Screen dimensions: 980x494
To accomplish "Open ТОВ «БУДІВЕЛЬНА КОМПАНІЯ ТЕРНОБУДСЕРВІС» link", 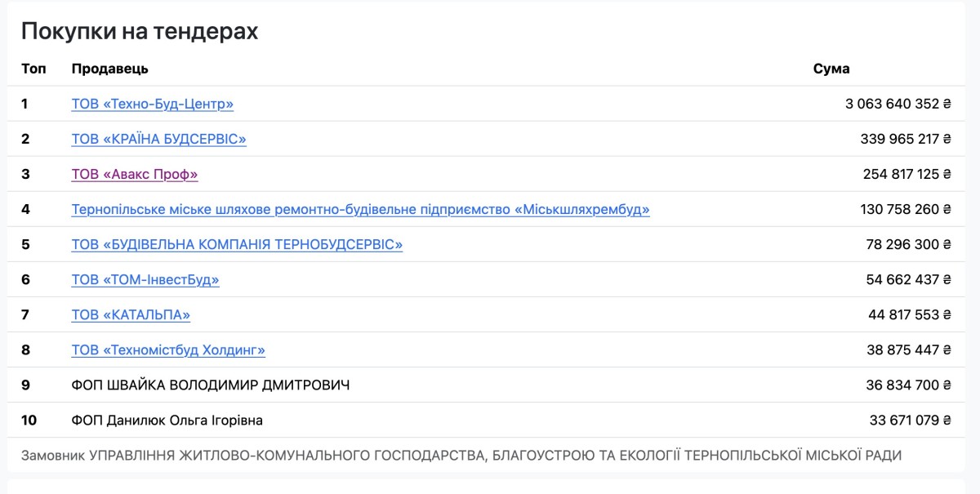I will coord(237,244).
